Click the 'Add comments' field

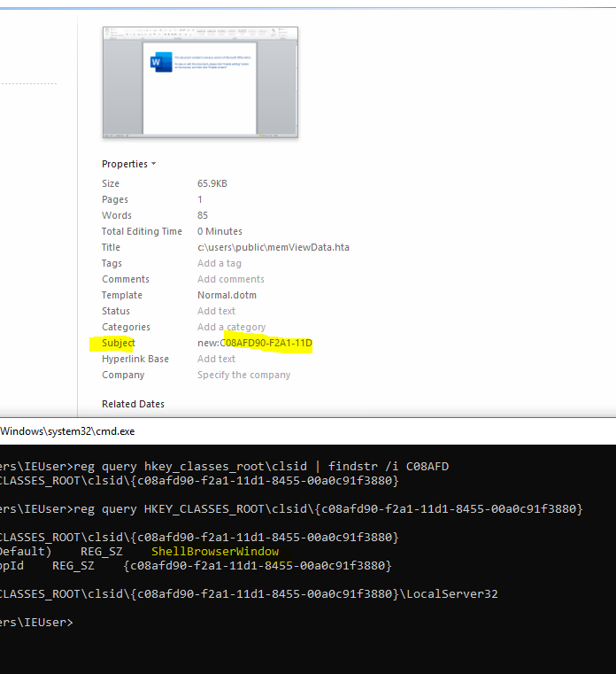pyautogui.click(x=231, y=279)
